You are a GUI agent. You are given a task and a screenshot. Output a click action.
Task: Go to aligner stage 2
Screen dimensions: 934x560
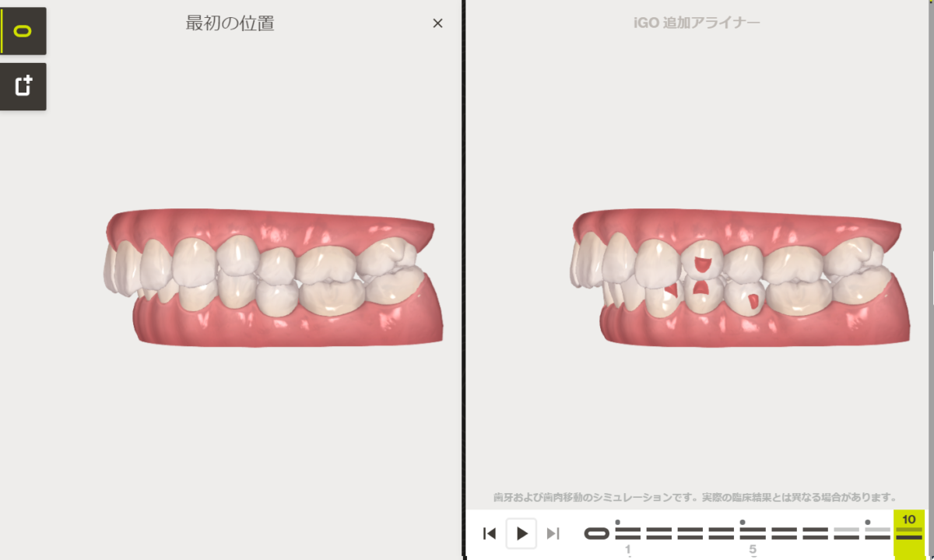(x=659, y=534)
